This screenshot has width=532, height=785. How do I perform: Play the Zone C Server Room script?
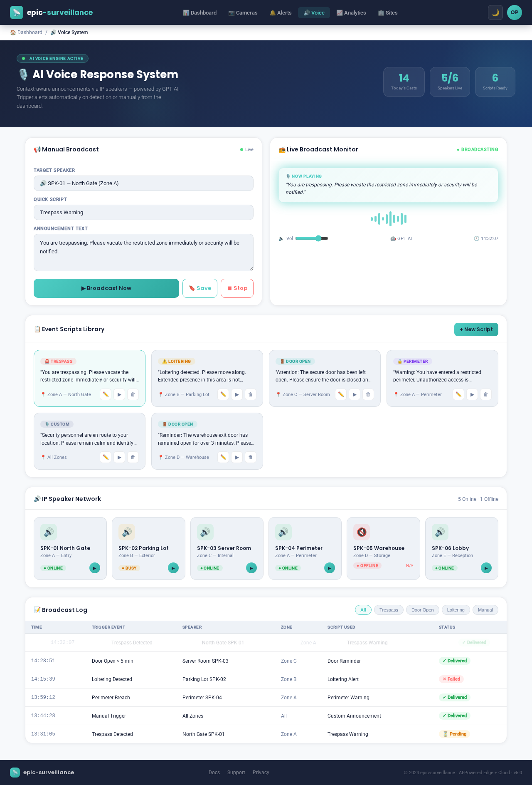coord(355,394)
